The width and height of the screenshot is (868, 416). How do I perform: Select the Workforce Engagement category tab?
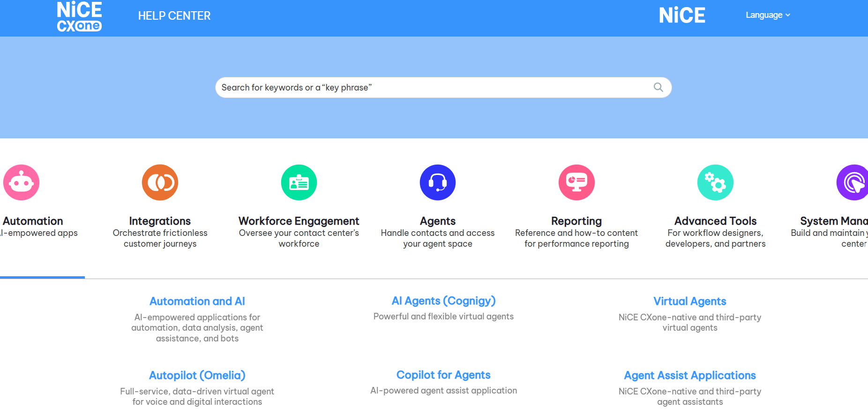coord(299,221)
